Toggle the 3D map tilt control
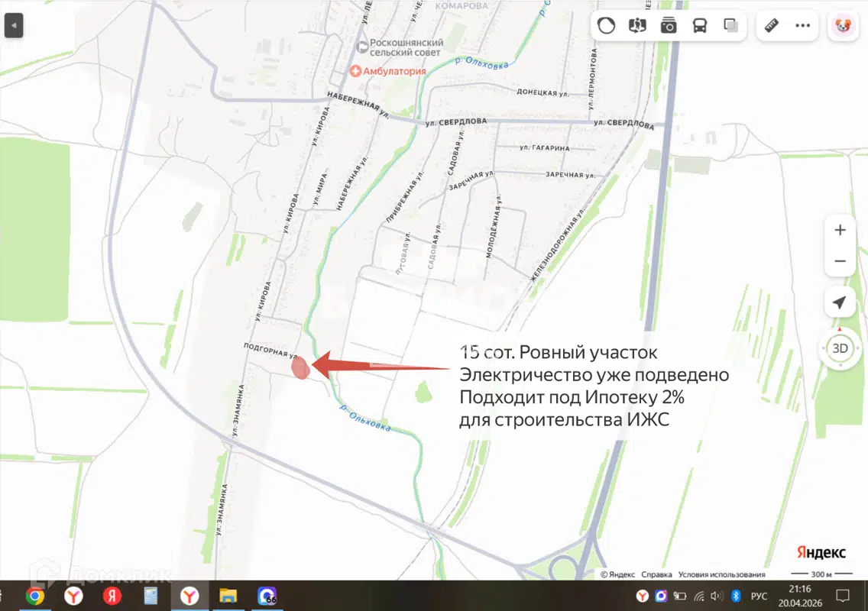 (840, 348)
